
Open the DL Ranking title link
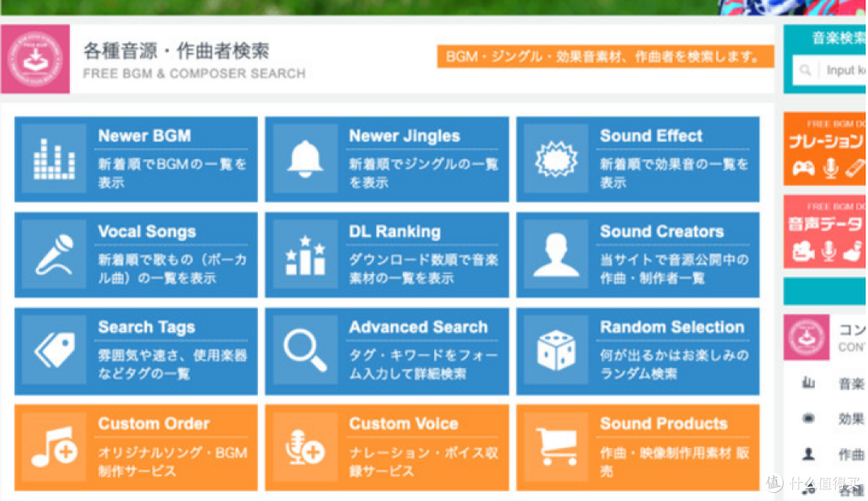395,232
